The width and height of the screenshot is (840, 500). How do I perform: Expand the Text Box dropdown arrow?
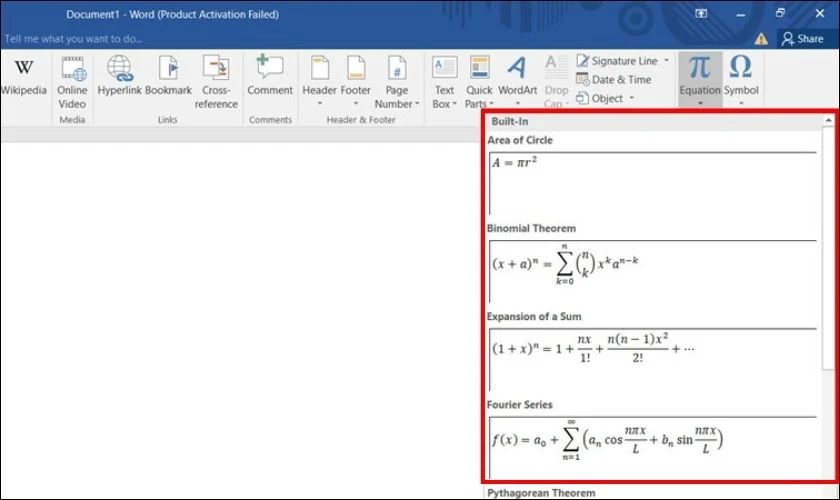(454, 104)
